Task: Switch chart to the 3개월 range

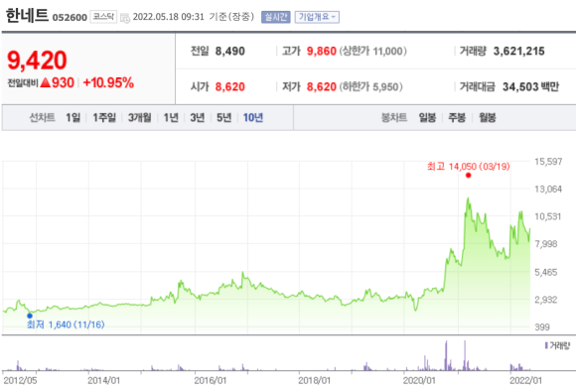Action: 140,118
